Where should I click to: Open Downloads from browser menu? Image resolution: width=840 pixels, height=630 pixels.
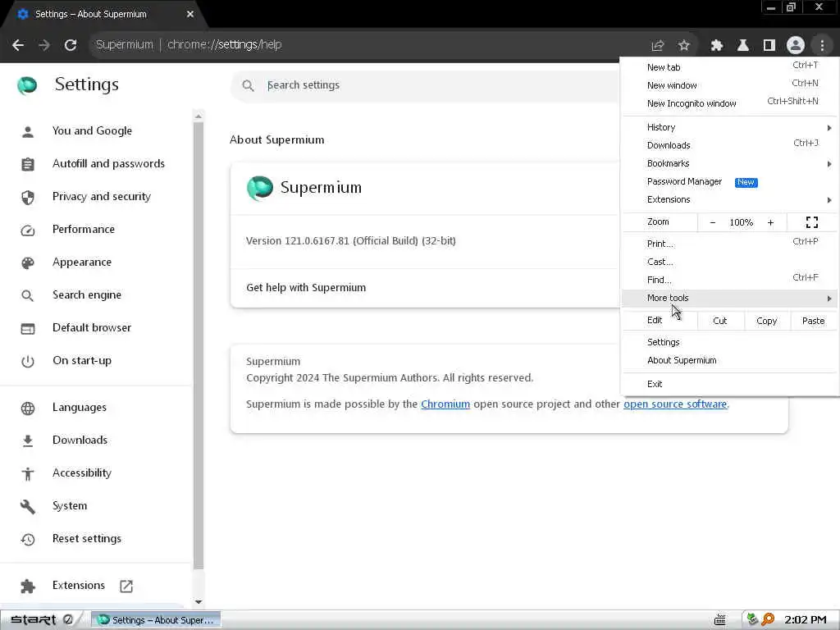click(x=729, y=145)
